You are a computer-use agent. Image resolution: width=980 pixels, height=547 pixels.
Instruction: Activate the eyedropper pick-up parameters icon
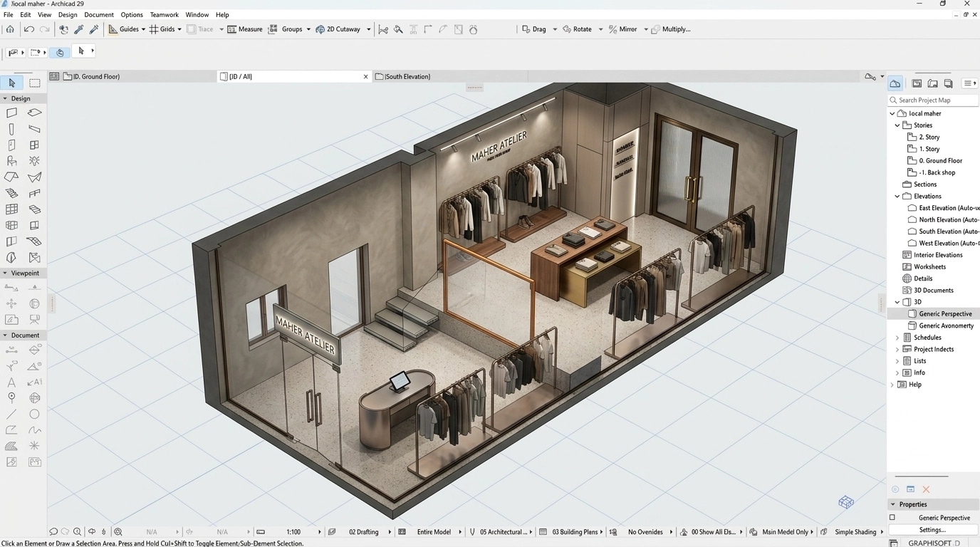pos(79,29)
